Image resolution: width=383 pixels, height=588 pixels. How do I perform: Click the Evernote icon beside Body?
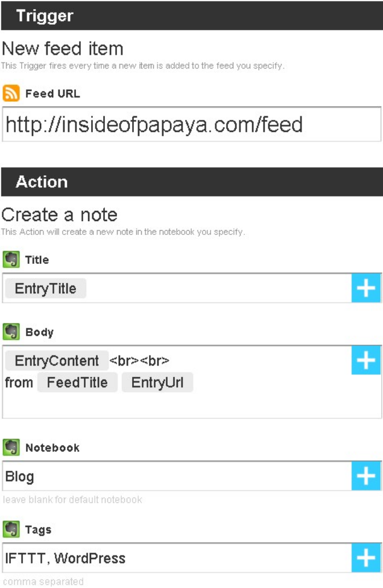click(x=11, y=332)
